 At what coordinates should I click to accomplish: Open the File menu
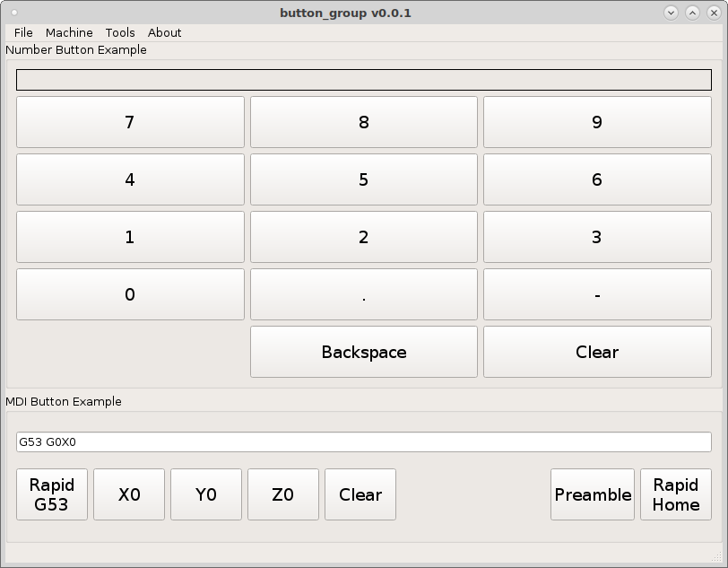[23, 32]
